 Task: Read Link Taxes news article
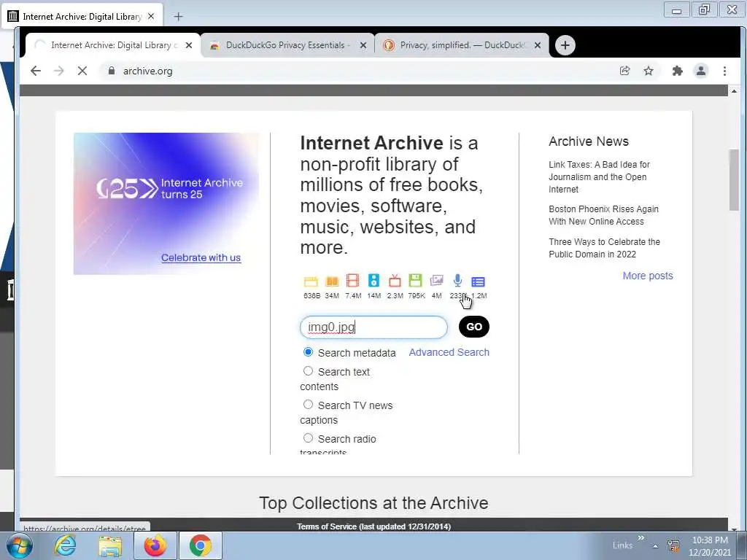pos(600,176)
